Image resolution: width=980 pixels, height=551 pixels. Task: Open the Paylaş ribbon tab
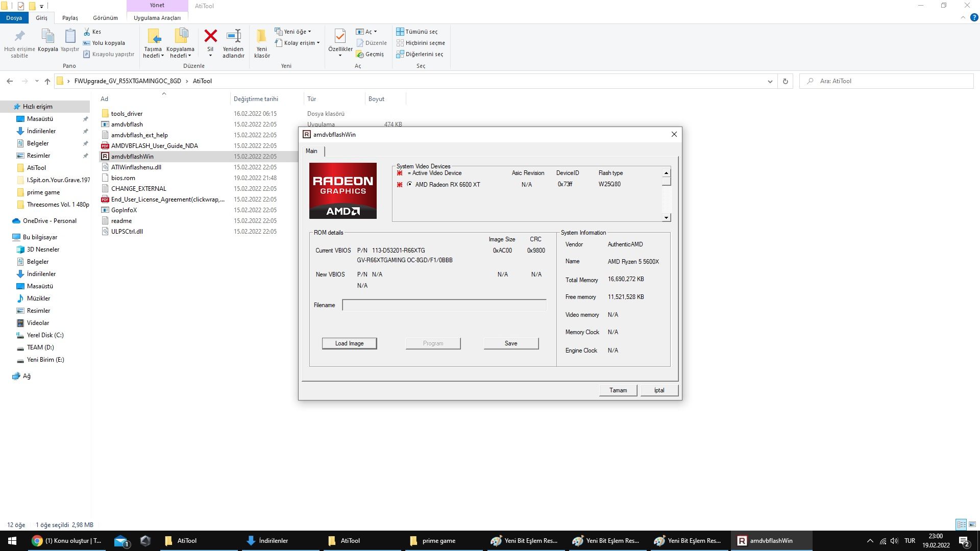pyautogui.click(x=70, y=18)
